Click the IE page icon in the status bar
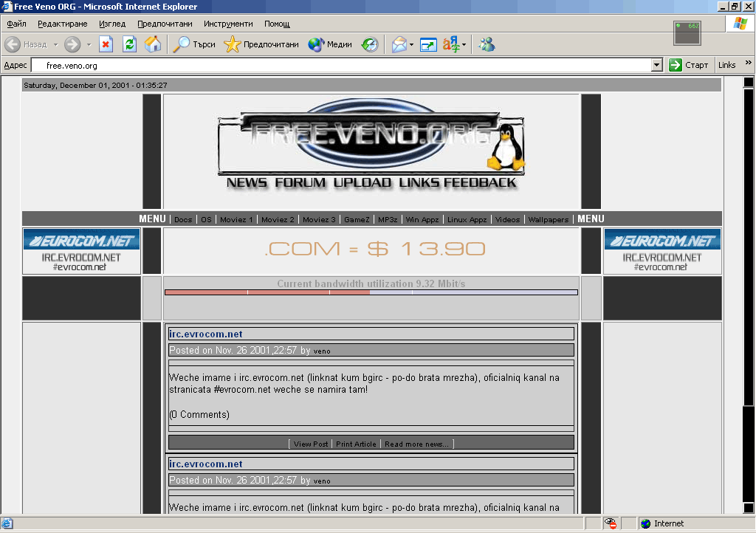 click(7, 523)
